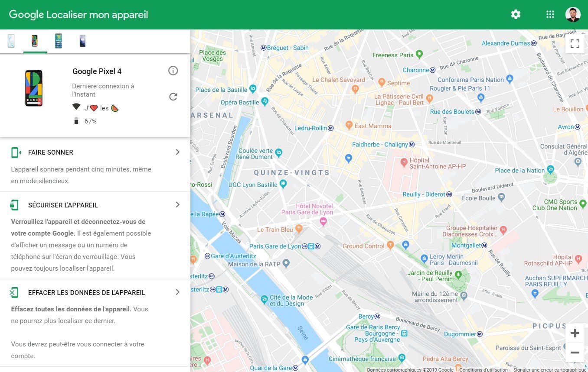Viewport: 588px width, 372px height.
Task: Click the Opéra Bastille music marker
Action: tap(265, 101)
